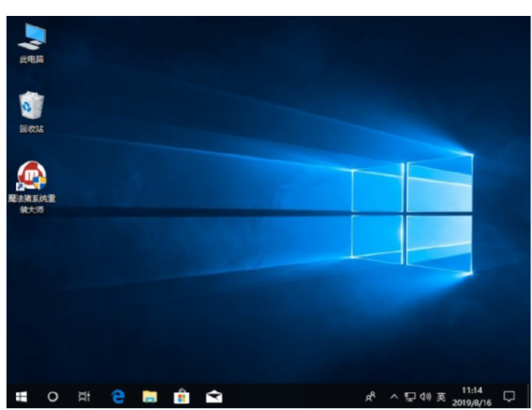Select the 魔法猪系统重装大师 shortcut icon

pos(32,187)
